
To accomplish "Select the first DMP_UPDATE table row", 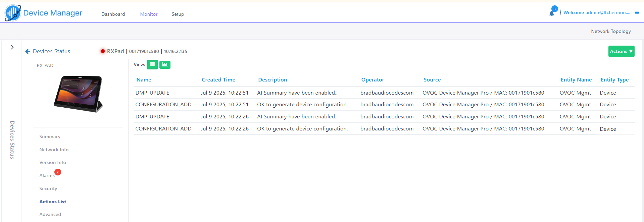I will click(152, 93).
